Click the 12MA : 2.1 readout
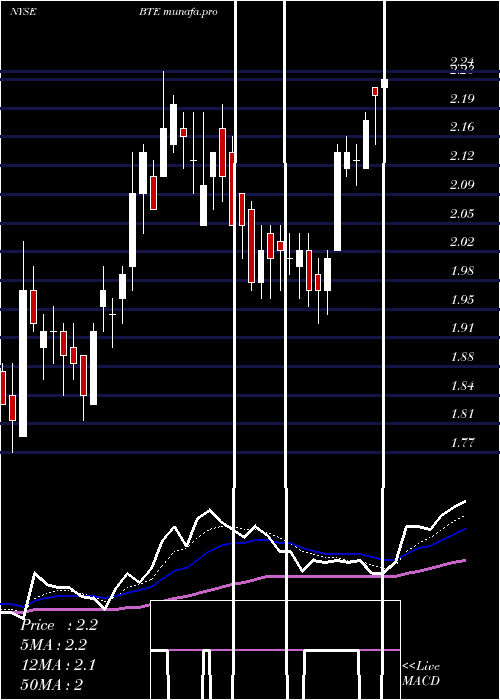Screen dimensions: 500x700 coord(58,665)
